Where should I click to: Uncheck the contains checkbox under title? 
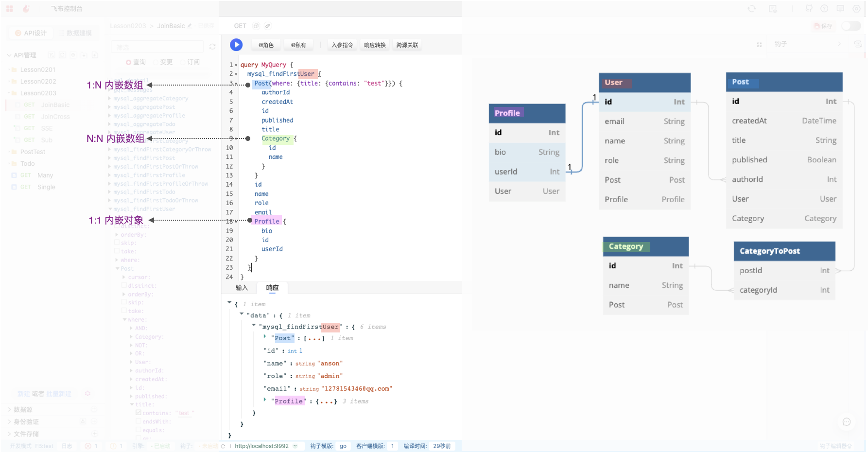139,413
